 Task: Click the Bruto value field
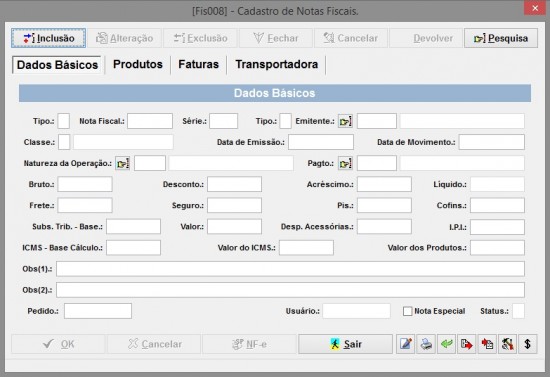point(85,184)
